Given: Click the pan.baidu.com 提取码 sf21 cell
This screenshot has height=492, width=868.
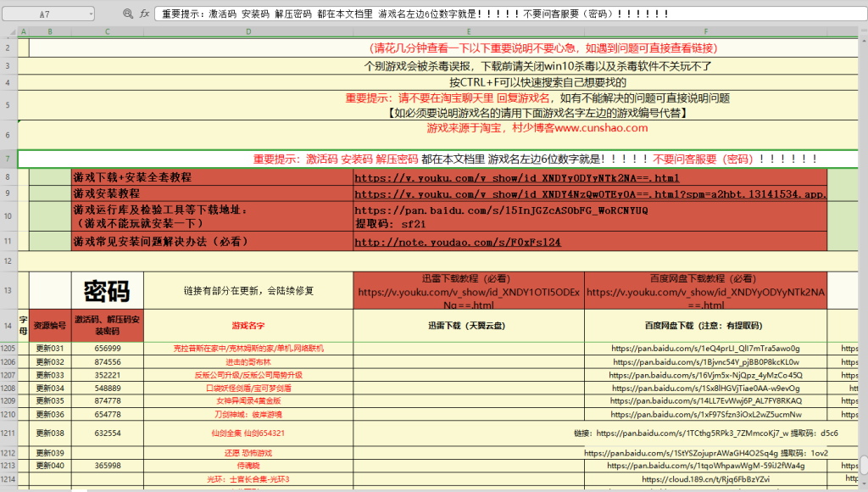Looking at the screenshot, I should click(x=590, y=217).
